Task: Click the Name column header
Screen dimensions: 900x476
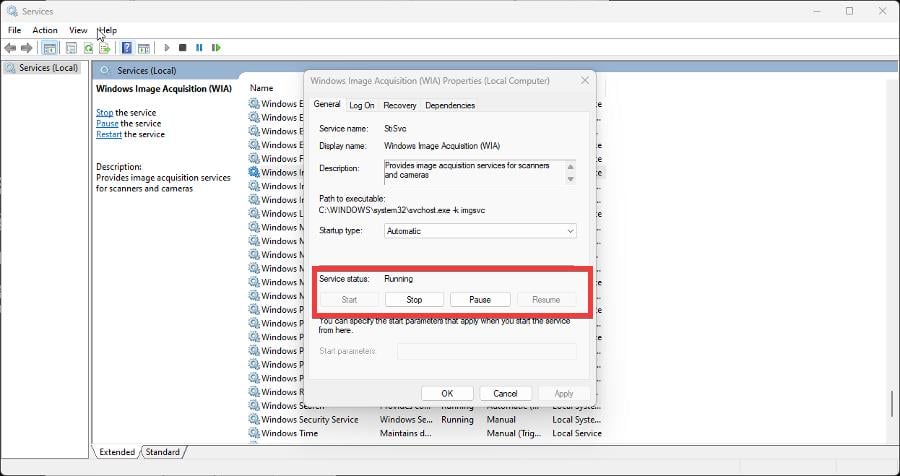Action: pos(261,88)
